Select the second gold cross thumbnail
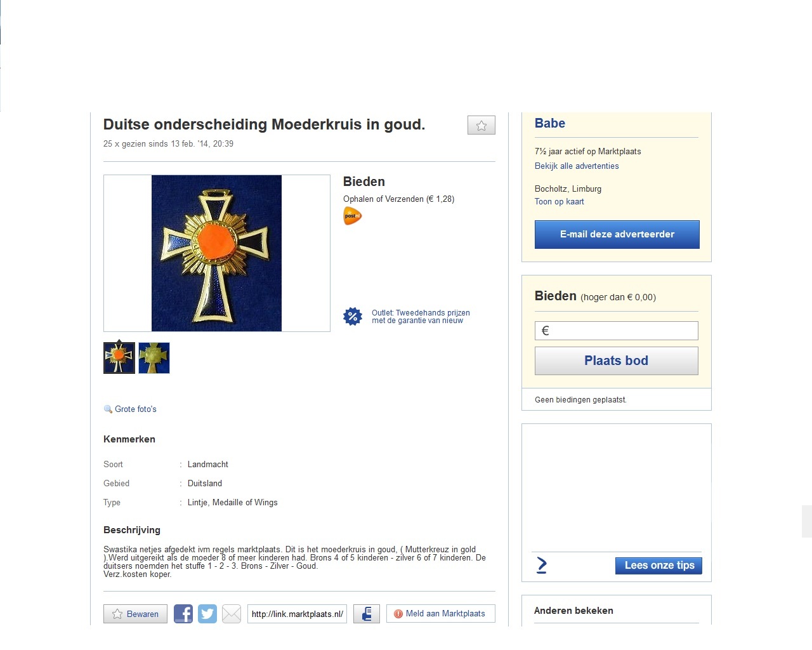The width and height of the screenshot is (812, 650). [x=154, y=358]
